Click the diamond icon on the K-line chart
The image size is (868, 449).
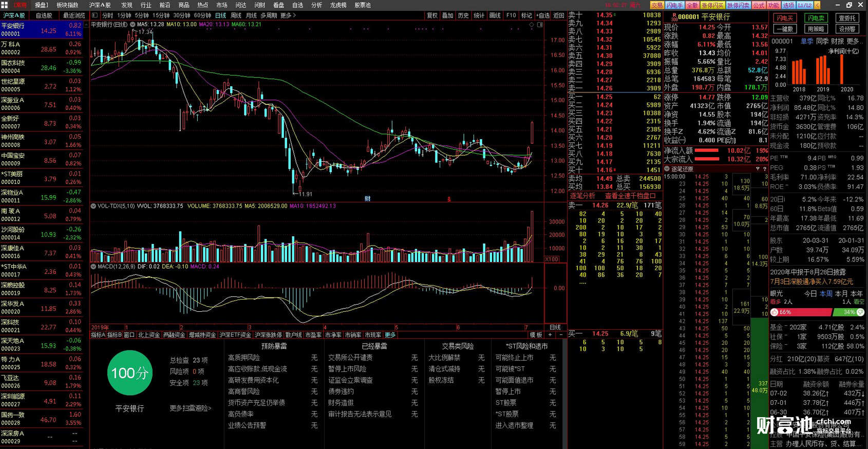[532, 25]
